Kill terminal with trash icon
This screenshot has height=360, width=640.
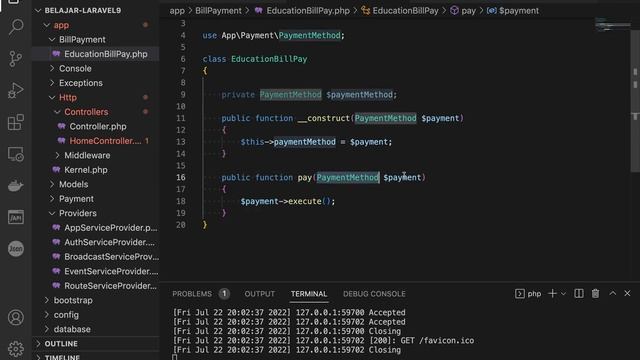596,293
